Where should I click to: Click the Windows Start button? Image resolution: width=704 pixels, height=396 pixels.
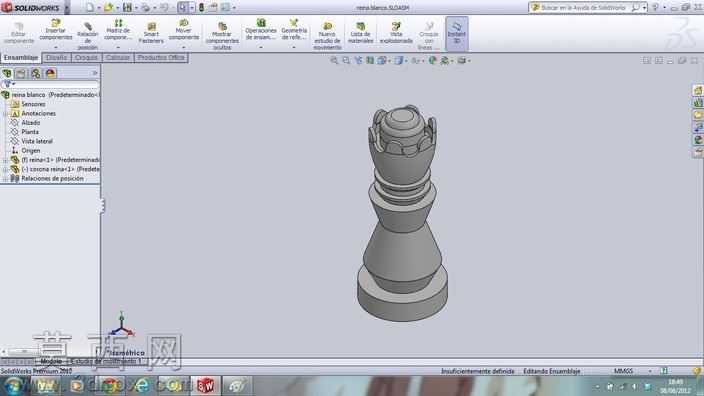coord(13,386)
